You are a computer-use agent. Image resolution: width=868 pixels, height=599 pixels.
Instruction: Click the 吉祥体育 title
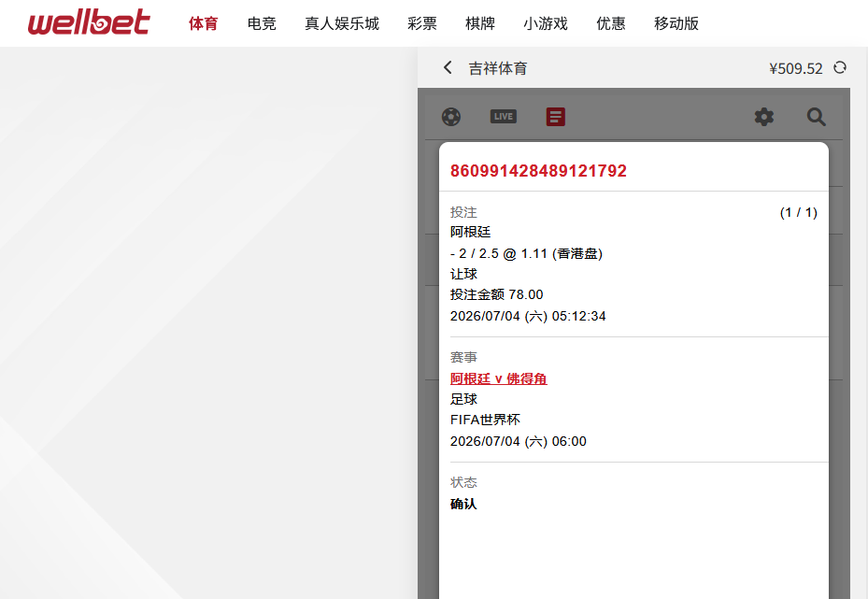click(x=498, y=68)
